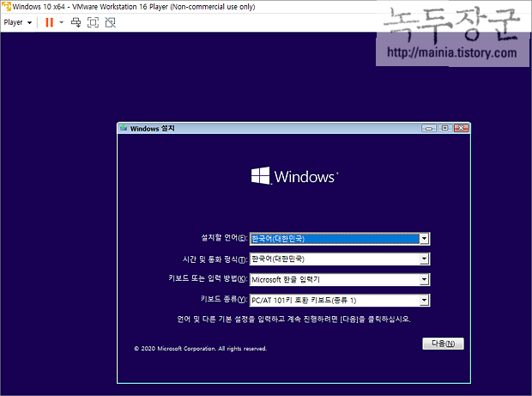Screen dimensions: 532x396
Task: Minimize the Windows 설치 dialog
Action: coord(429,128)
